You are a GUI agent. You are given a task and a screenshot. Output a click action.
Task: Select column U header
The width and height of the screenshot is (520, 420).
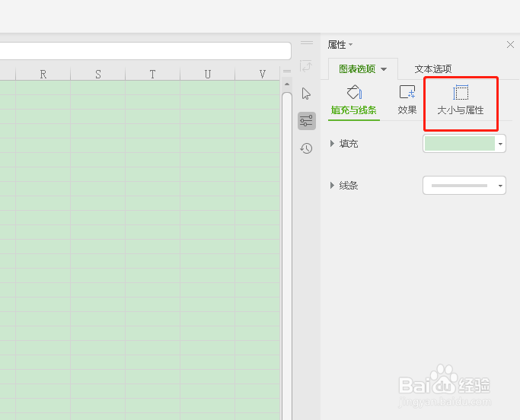(x=207, y=74)
